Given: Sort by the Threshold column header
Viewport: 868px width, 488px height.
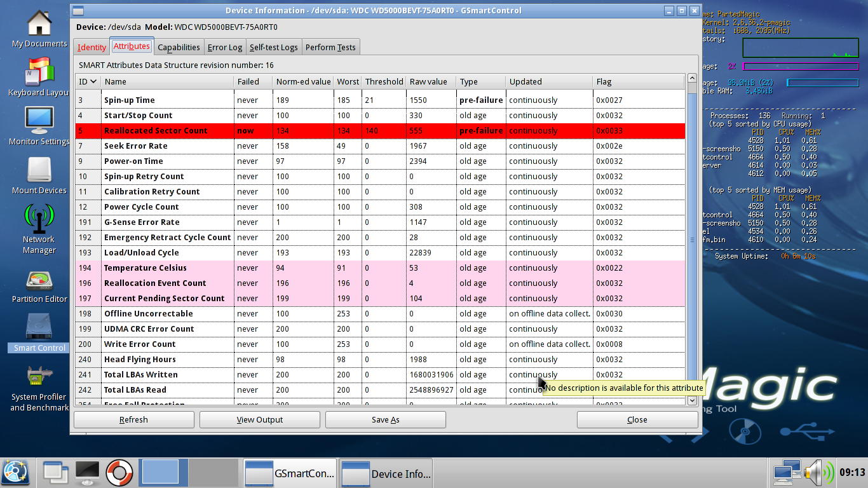Looking at the screenshot, I should pyautogui.click(x=384, y=81).
